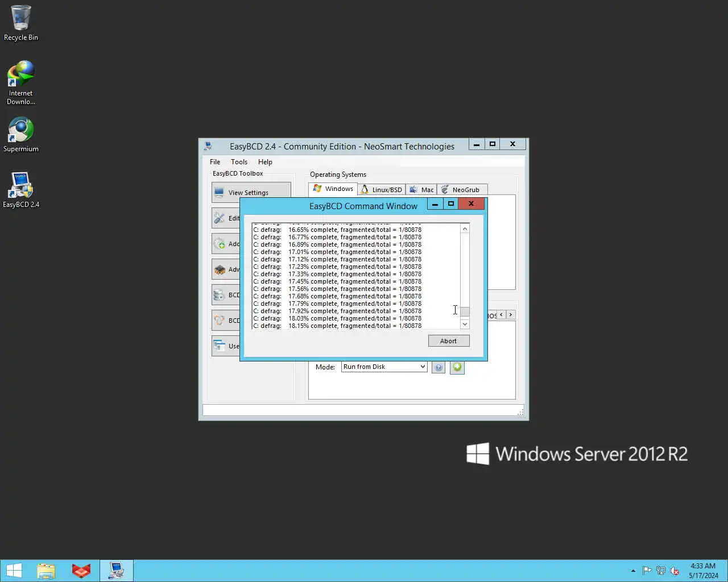Open the red taskbar application icon

click(x=81, y=571)
